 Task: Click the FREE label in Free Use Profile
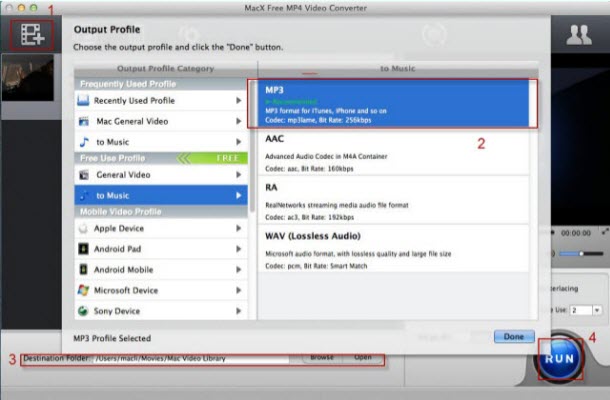coord(227,158)
